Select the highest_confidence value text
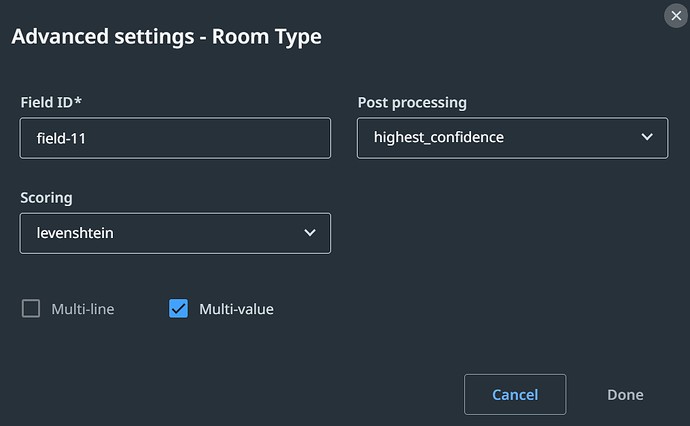Screen dimensions: 690x426 pyautogui.click(x=439, y=137)
